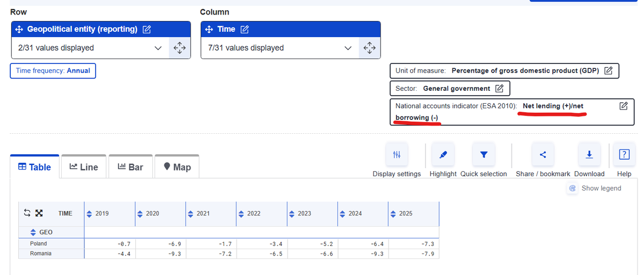Click move handle on Geopolitical entity header
The image size is (644, 275).
point(19,30)
